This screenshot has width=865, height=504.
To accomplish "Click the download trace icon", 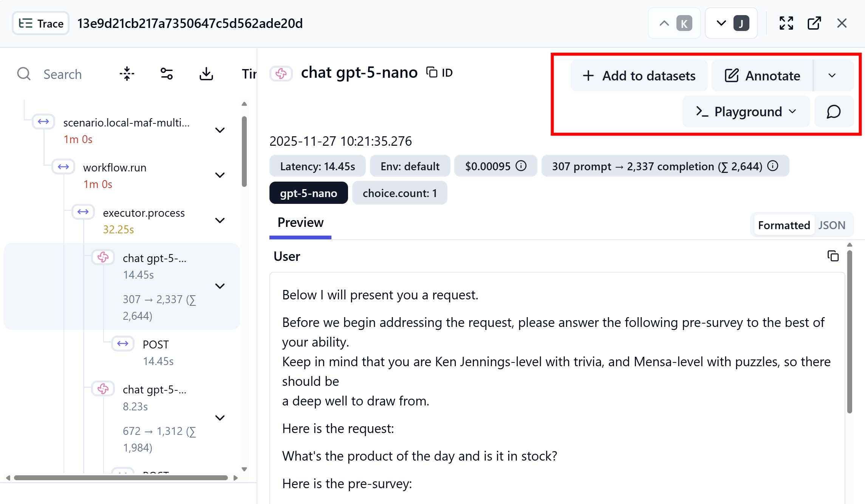I will coord(206,74).
